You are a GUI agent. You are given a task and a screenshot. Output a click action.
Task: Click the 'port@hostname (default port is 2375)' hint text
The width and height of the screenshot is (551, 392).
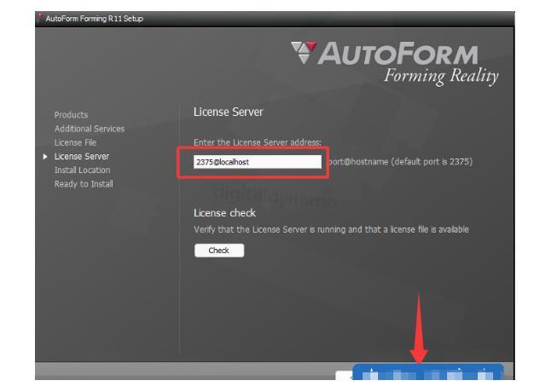pyautogui.click(x=401, y=162)
